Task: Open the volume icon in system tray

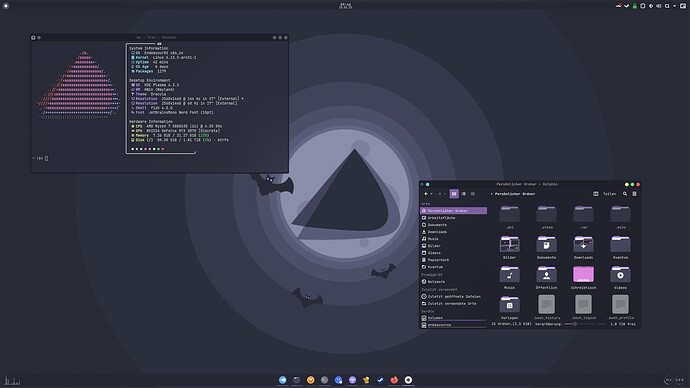Action: tap(659, 6)
